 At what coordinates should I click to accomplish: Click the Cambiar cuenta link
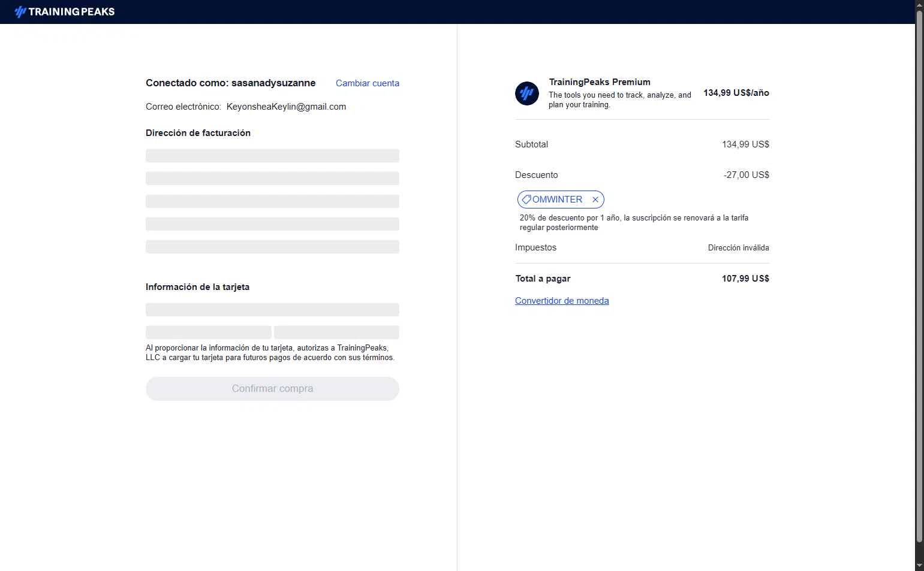point(368,83)
